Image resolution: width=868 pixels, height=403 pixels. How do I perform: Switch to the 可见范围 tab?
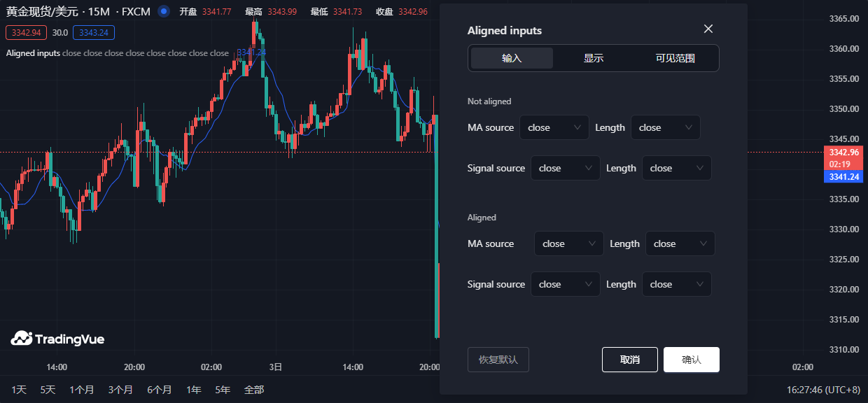[675, 58]
